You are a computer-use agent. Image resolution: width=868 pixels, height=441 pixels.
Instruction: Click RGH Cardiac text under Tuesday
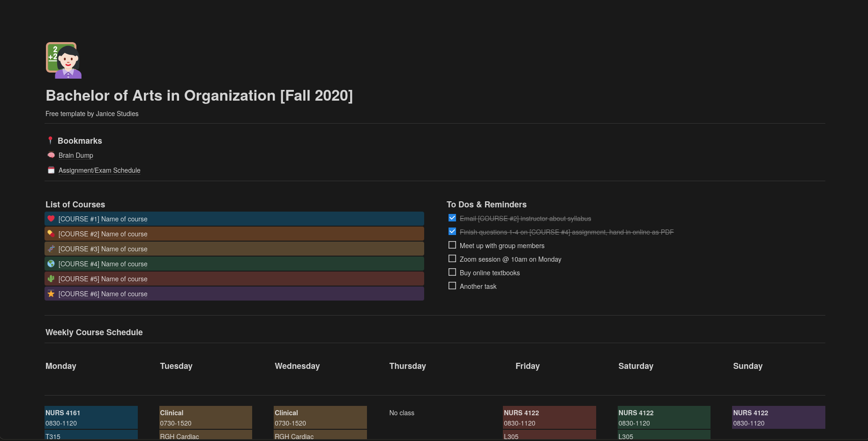coord(180,436)
